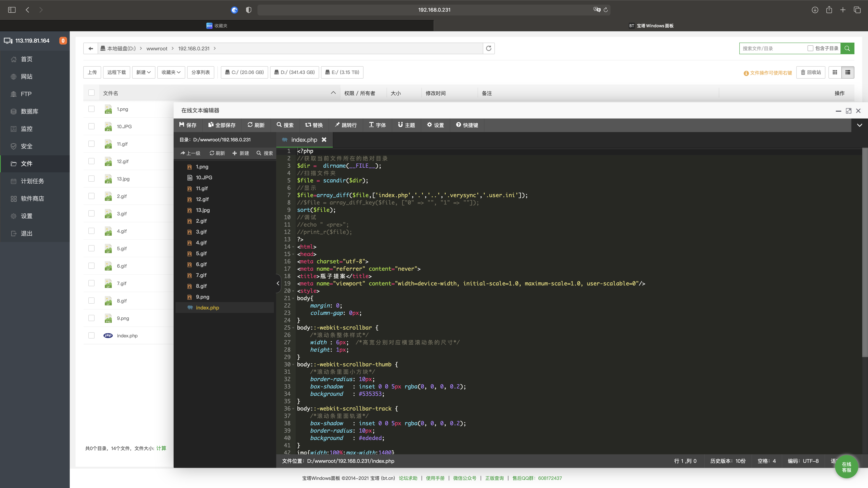Collapse the editor file tree sidebar
The image size is (868, 488).
tap(278, 283)
